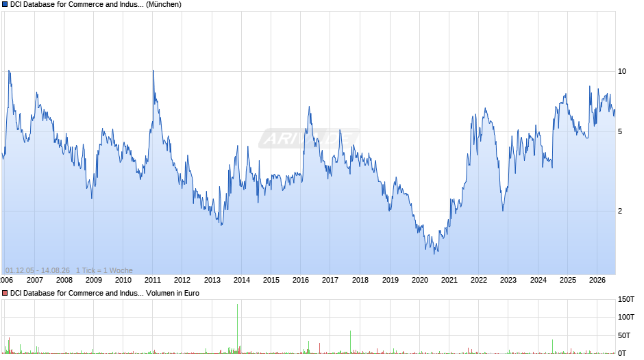Click the volume axis label 0T
The width and height of the screenshot is (644, 360).
pyautogui.click(x=622, y=353)
